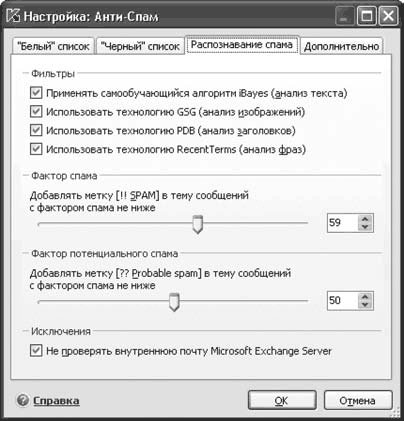This screenshot has height=421, width=404.
Task: Uncheck PDB header analysis technology
Action: pyautogui.click(x=36, y=130)
